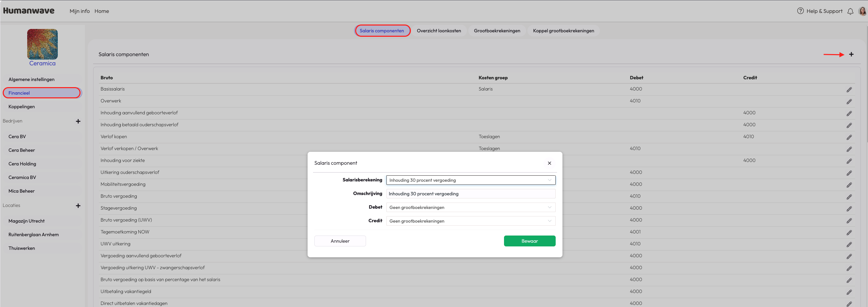Viewport: 868px width, 307px height.
Task: Edit the Overwerk row pencil icon
Action: tap(849, 102)
